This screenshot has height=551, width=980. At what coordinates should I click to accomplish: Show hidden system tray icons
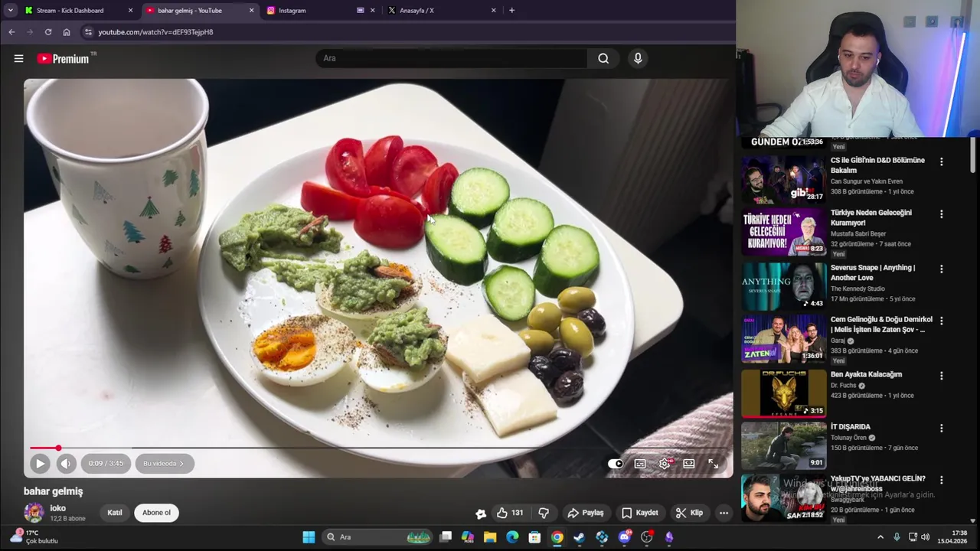[x=880, y=537]
